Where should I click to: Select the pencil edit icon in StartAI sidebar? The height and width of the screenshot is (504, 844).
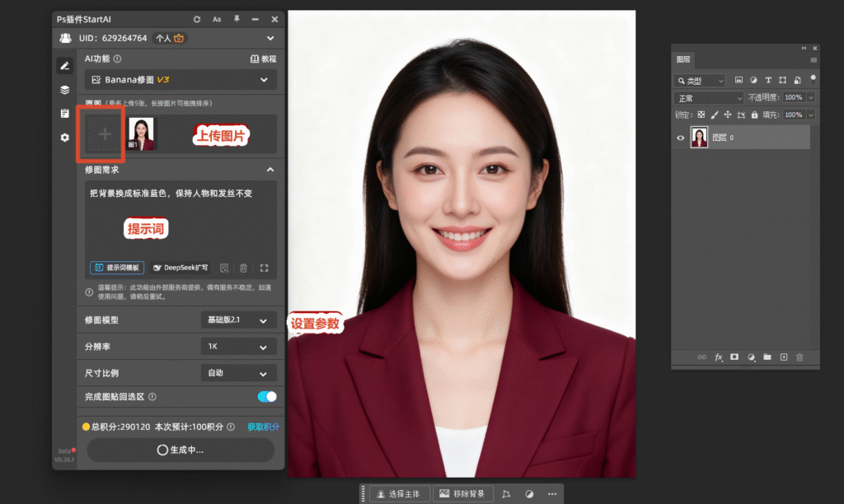click(x=65, y=66)
